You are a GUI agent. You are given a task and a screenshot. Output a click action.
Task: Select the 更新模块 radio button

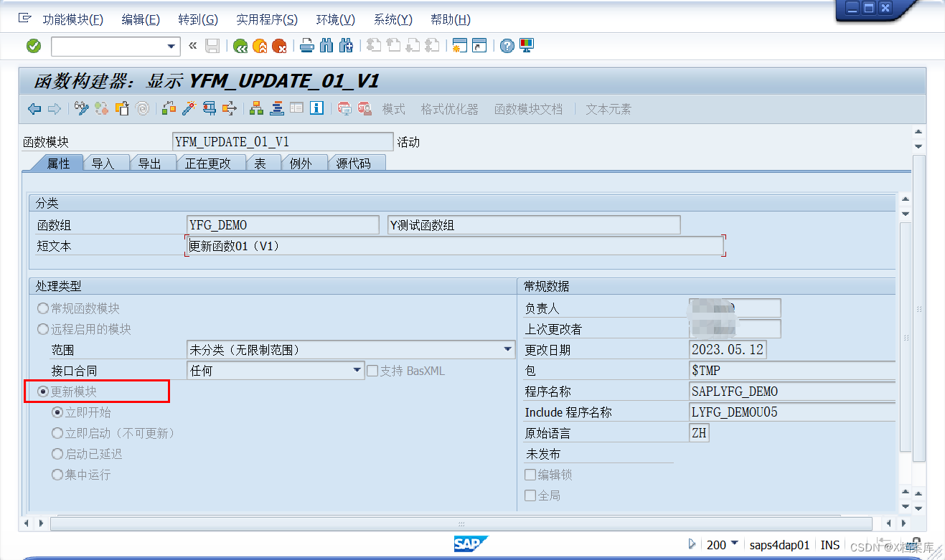43,391
